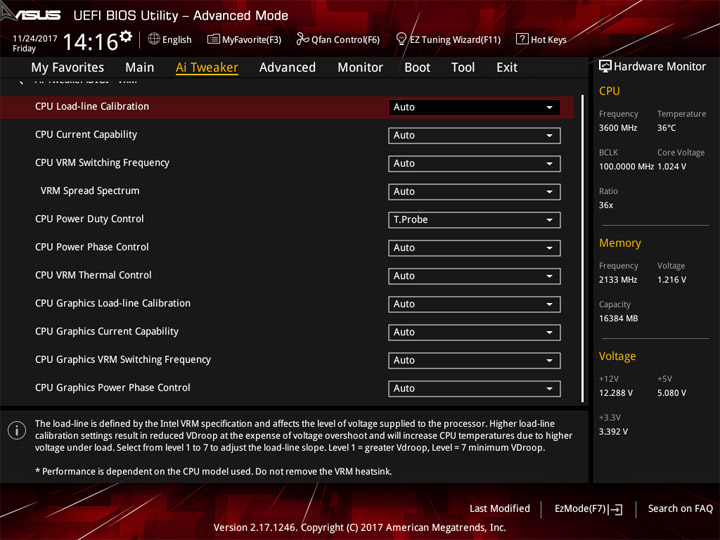Open the CPU Current Capability dropdown
This screenshot has width=720, height=540.
pyautogui.click(x=474, y=135)
